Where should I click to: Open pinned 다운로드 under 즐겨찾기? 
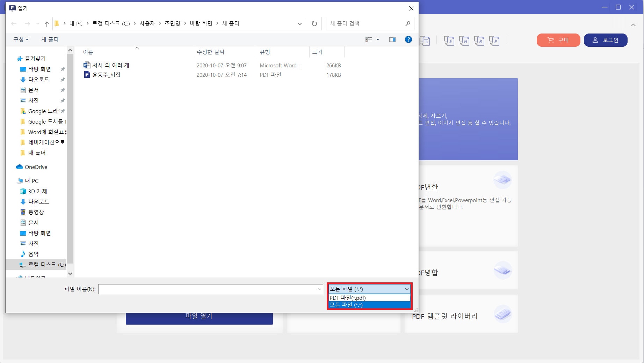click(38, 80)
